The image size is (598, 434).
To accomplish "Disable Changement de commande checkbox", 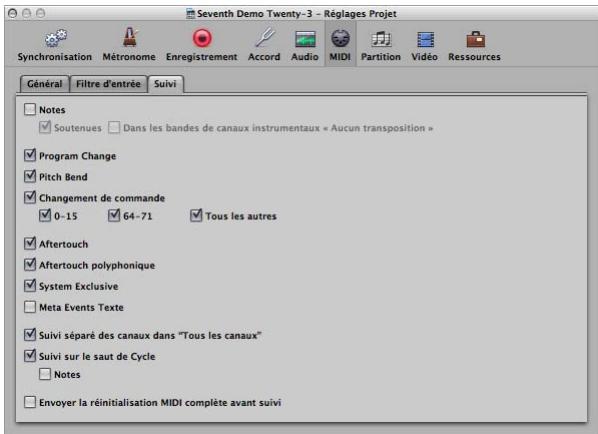I will coord(30,198).
